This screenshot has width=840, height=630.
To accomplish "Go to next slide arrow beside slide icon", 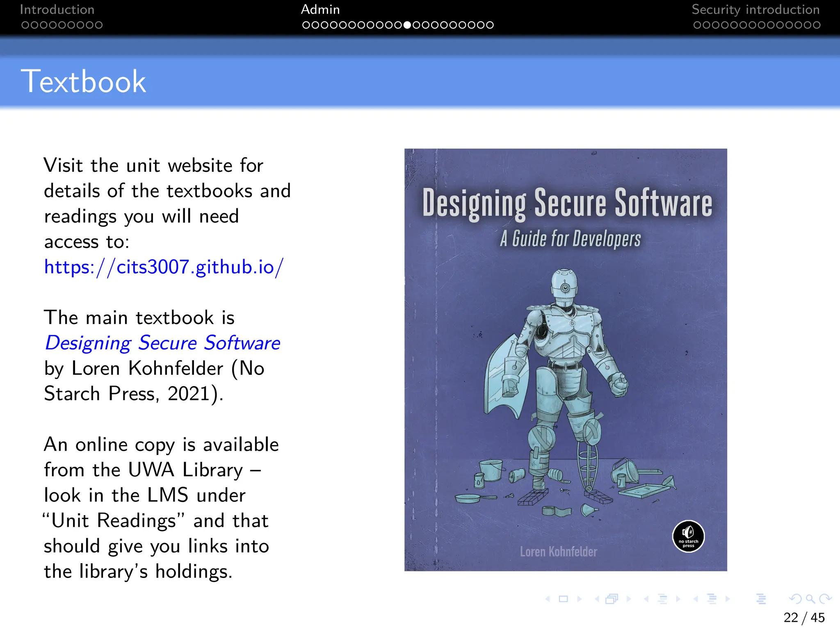I will (579, 599).
